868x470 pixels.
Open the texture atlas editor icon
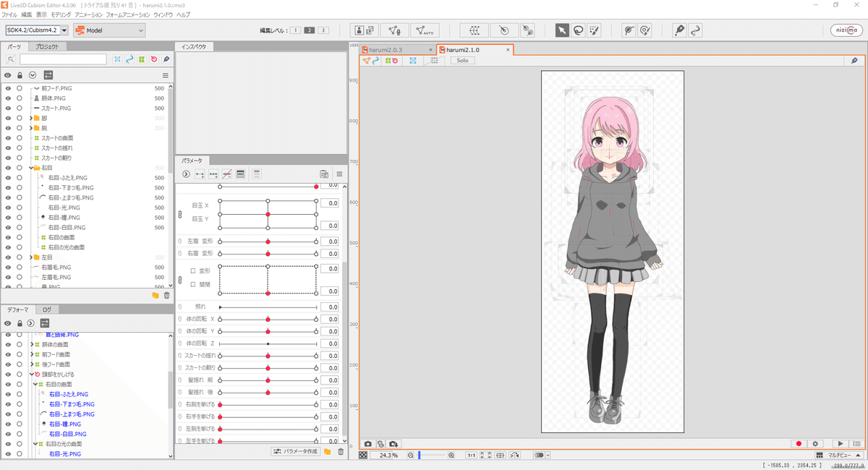point(364,30)
